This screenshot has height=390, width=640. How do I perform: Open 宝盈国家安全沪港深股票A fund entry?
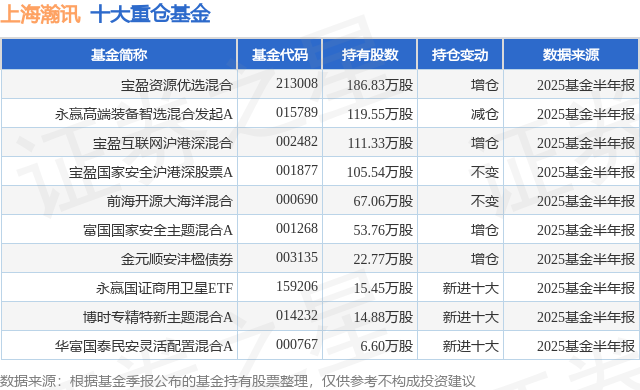pyautogui.click(x=151, y=172)
